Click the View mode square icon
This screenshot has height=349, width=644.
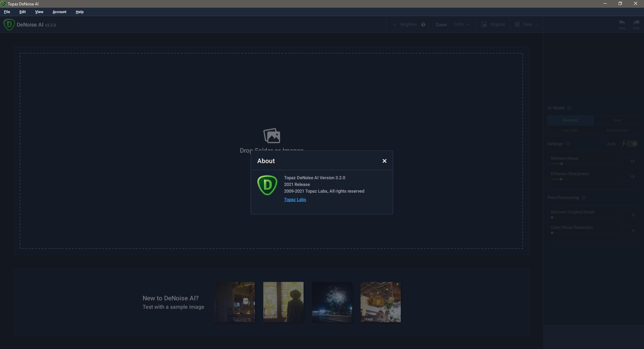[x=517, y=24]
